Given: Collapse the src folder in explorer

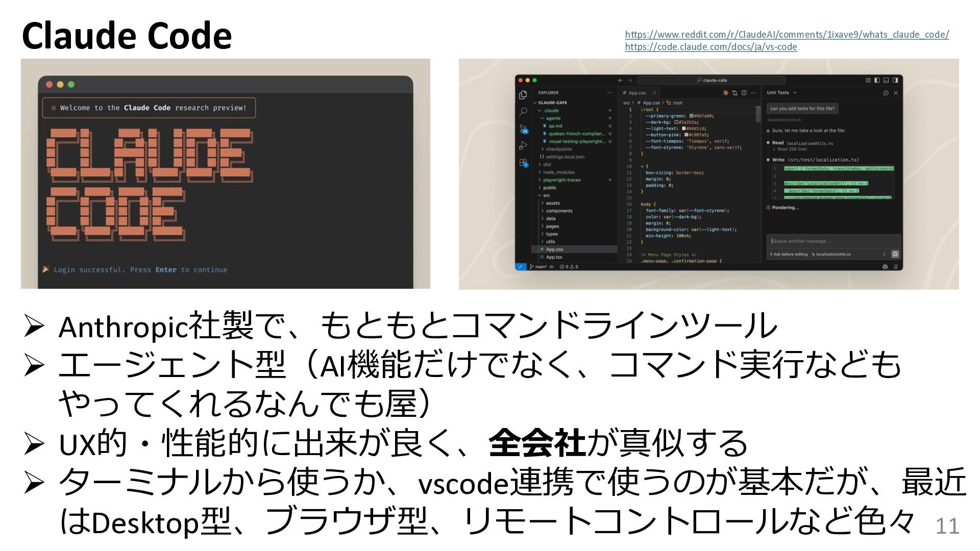Looking at the screenshot, I should point(546,195).
